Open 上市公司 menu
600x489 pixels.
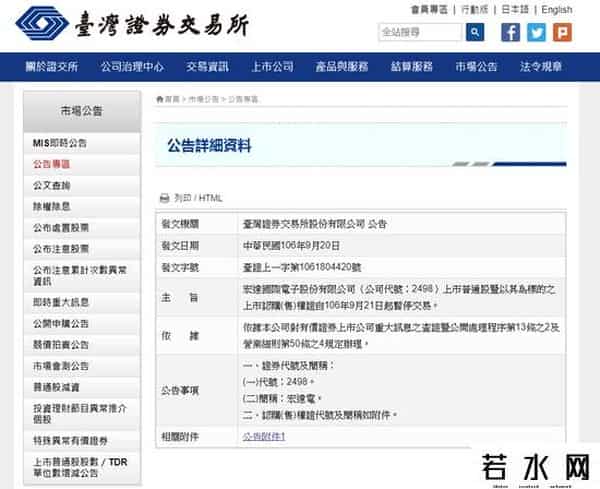272,67
